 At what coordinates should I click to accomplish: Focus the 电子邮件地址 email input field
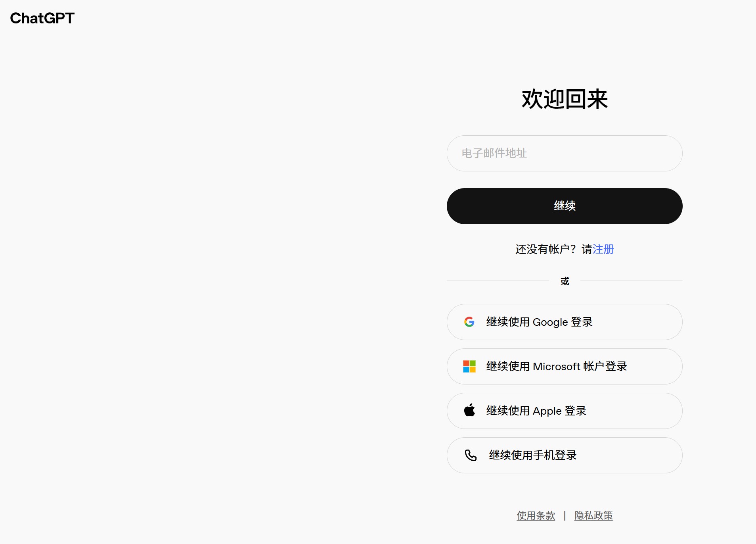coord(564,154)
